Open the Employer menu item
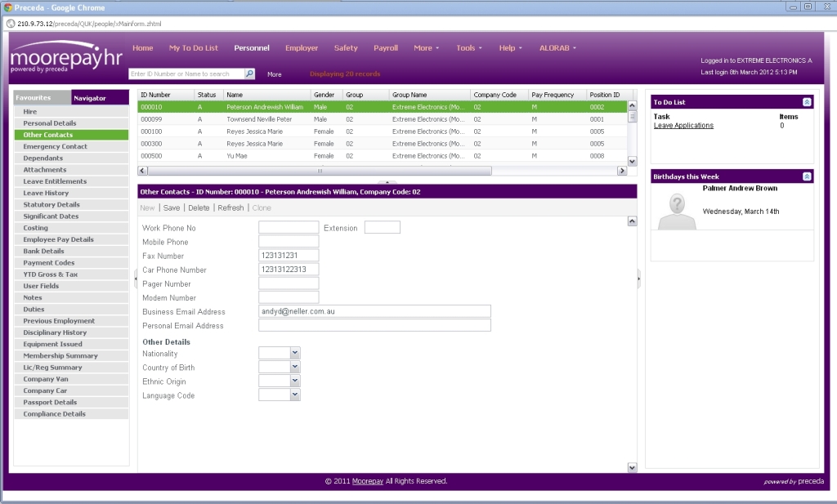The width and height of the screenshot is (837, 504). [x=302, y=48]
